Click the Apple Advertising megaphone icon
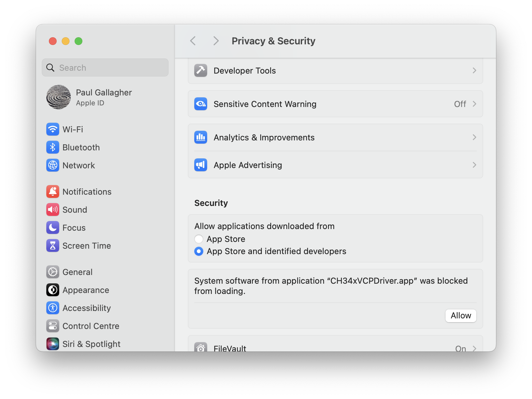 coord(201,165)
